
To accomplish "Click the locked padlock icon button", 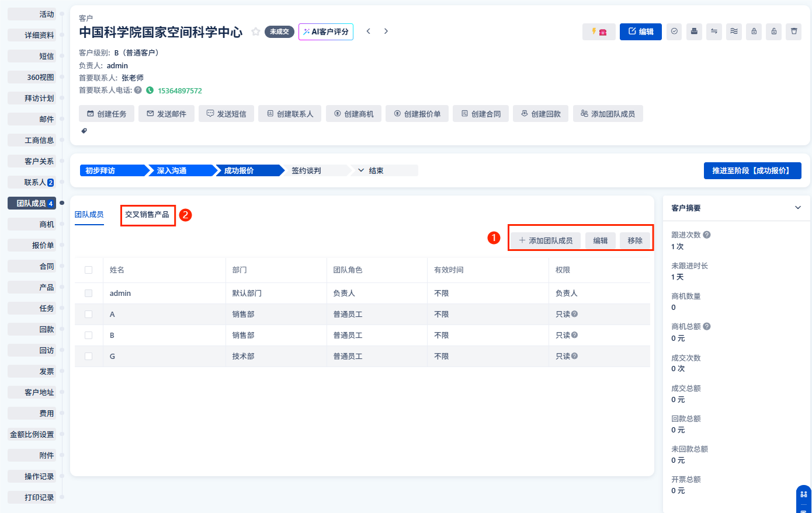I will [x=754, y=32].
